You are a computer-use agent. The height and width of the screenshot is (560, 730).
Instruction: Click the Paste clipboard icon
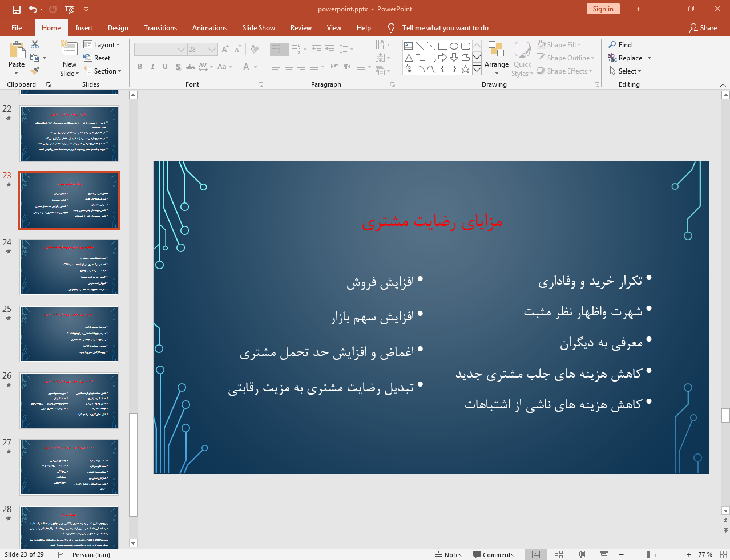(x=17, y=51)
